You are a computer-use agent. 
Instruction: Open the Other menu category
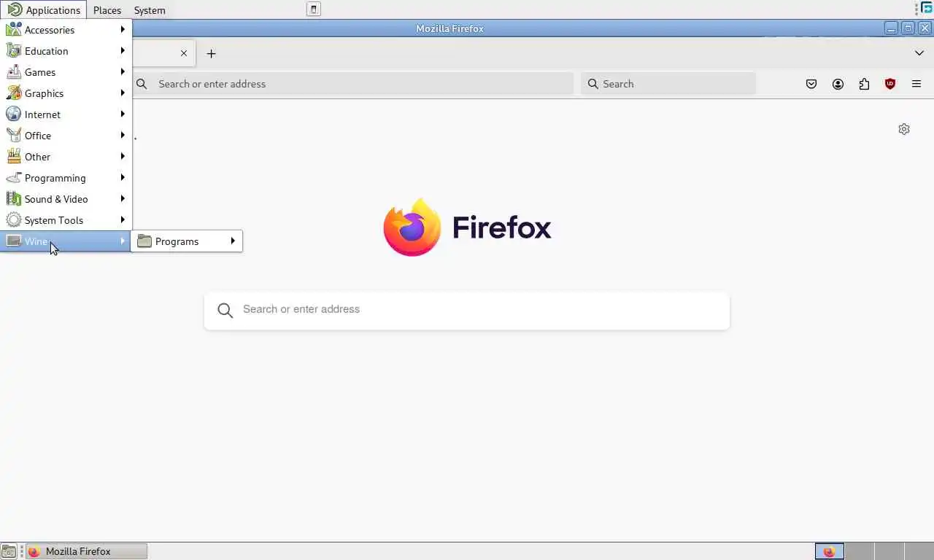click(66, 157)
